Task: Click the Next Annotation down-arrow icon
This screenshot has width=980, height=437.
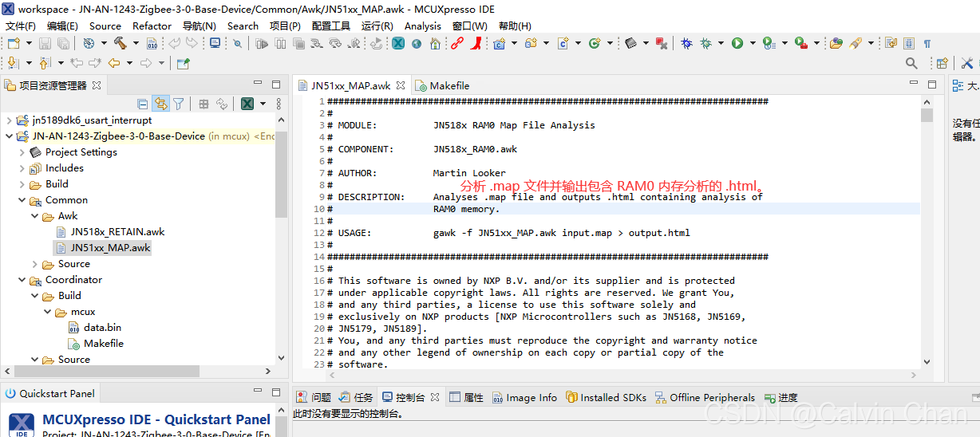Action: 14,63
